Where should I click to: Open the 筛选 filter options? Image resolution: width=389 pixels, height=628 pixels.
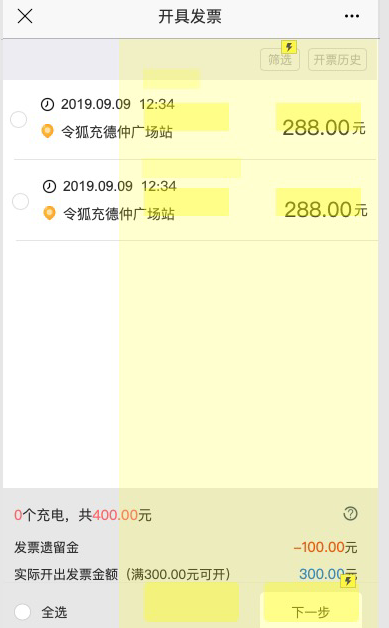(280, 60)
